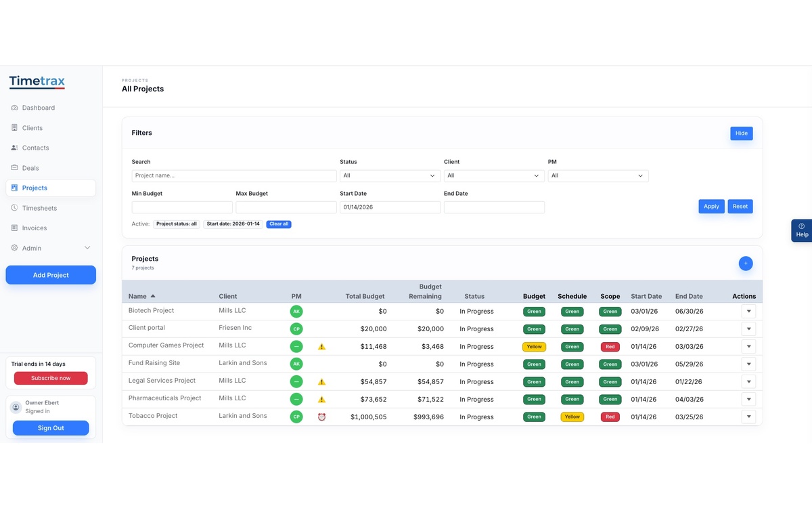The width and height of the screenshot is (812, 508).
Task: Click the Project name search field
Action: 233,175
